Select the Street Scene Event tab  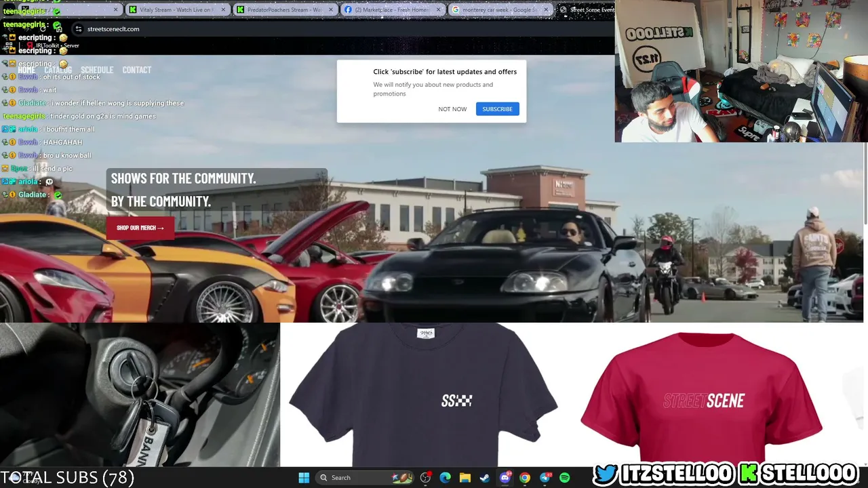tap(587, 9)
